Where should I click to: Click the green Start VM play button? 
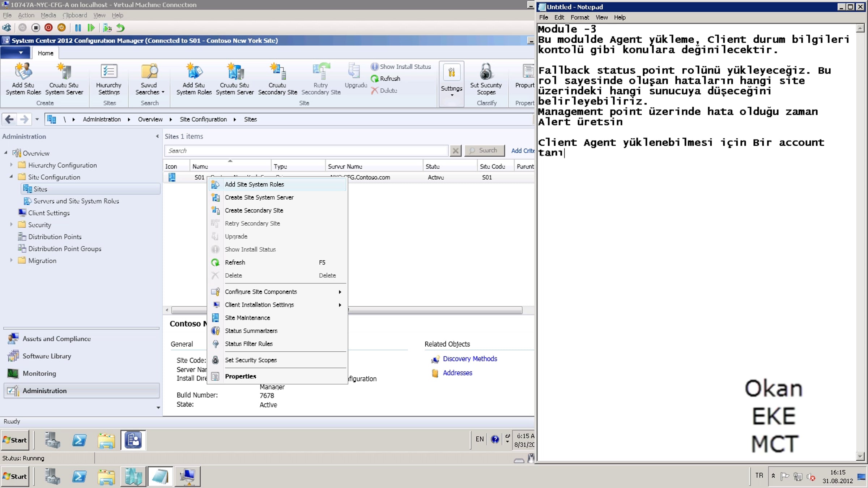click(91, 28)
